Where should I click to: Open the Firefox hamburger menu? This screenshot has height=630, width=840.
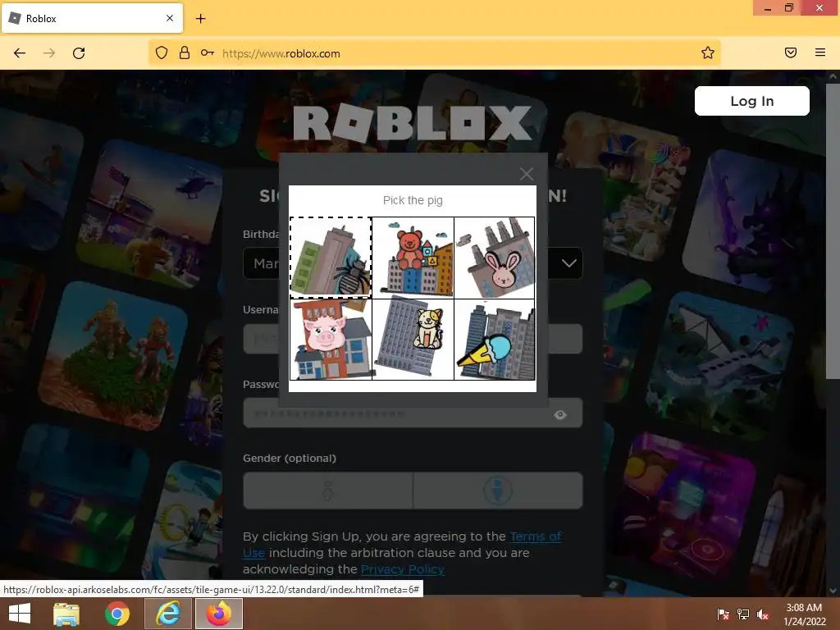coord(820,52)
